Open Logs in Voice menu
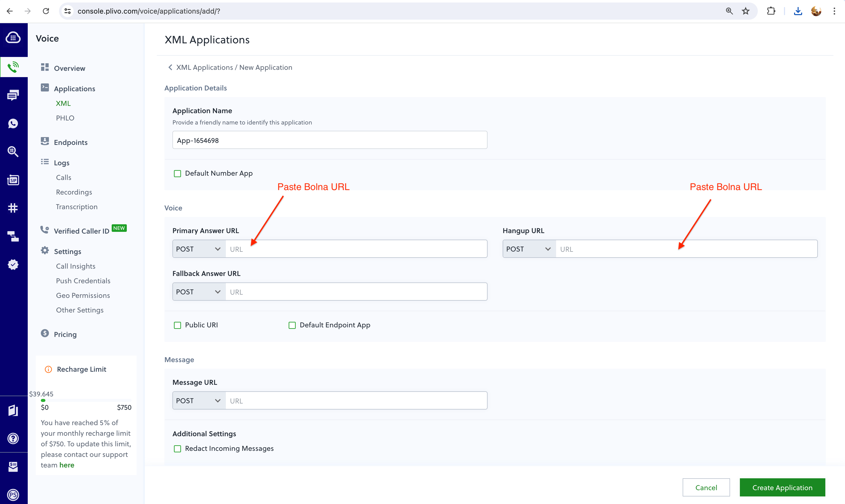Image resolution: width=845 pixels, height=504 pixels. [x=62, y=163]
